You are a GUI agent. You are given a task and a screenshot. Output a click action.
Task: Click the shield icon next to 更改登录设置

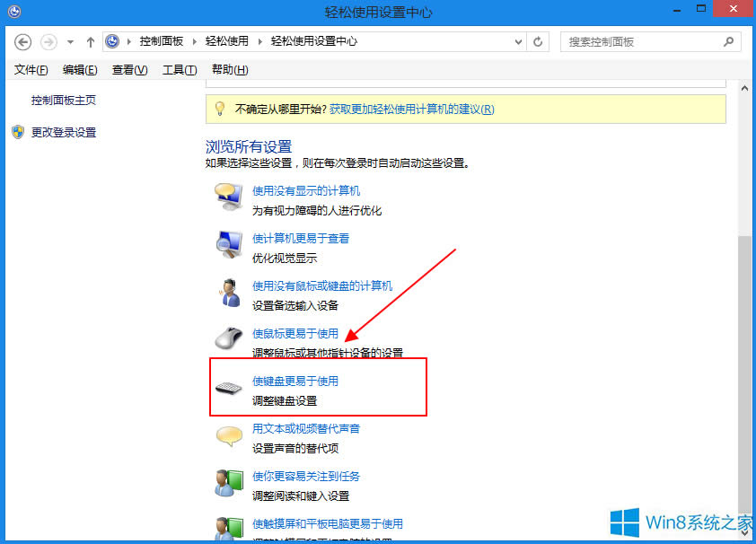18,133
